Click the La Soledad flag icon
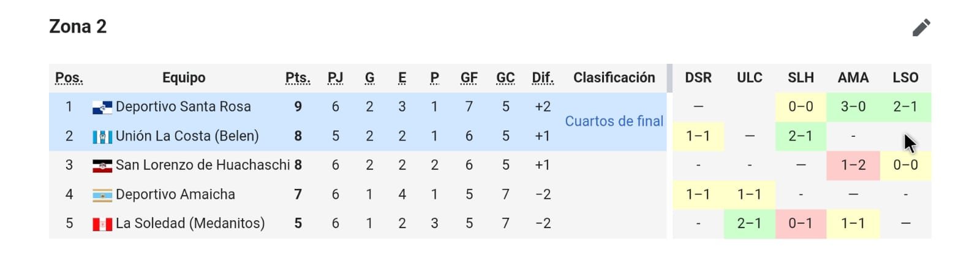 tap(102, 224)
